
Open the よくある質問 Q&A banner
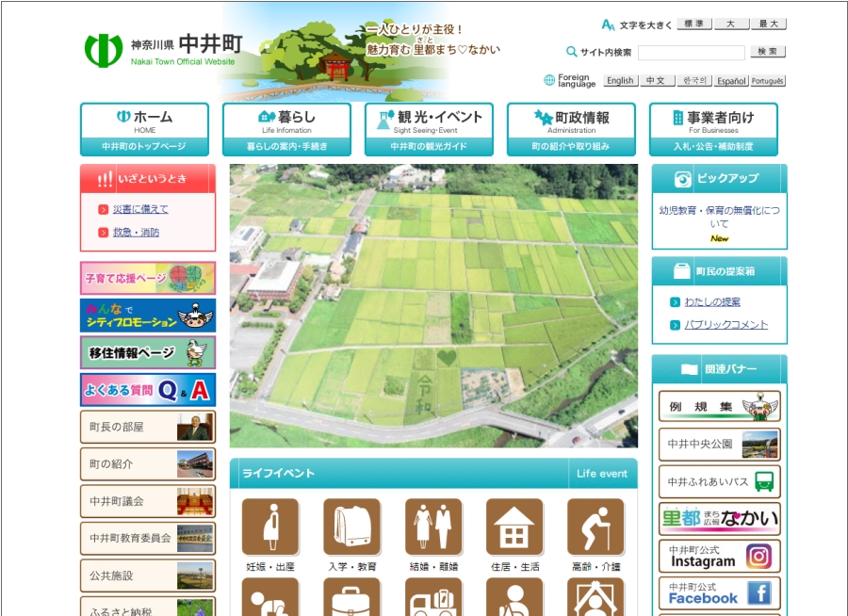[147, 390]
